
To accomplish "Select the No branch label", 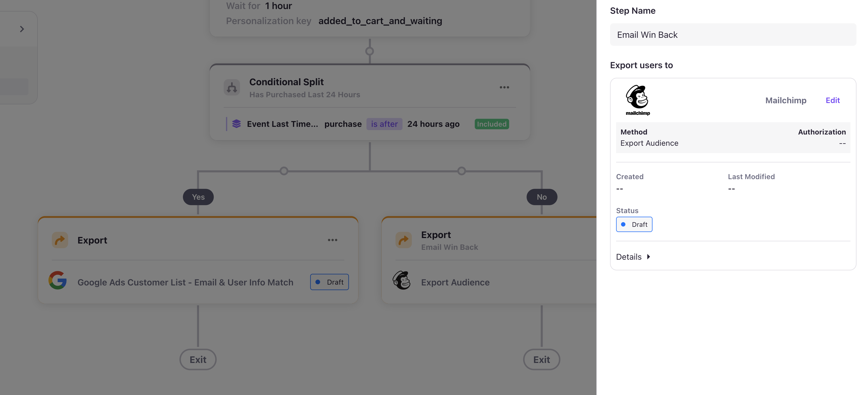I will [542, 197].
